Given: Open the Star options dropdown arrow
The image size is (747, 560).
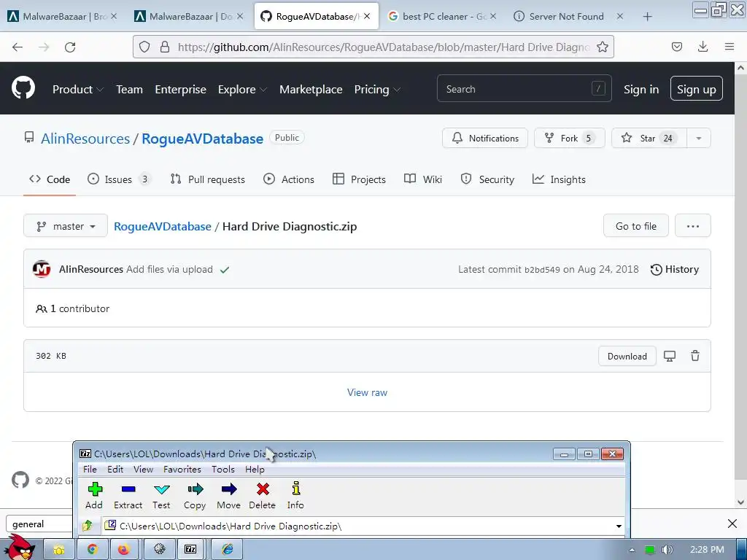Looking at the screenshot, I should click(699, 138).
